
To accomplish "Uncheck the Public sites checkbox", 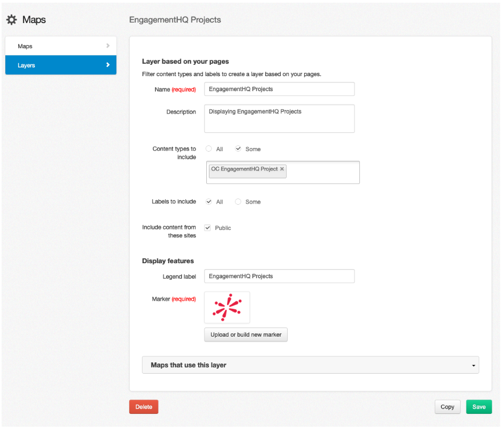I will pos(207,227).
